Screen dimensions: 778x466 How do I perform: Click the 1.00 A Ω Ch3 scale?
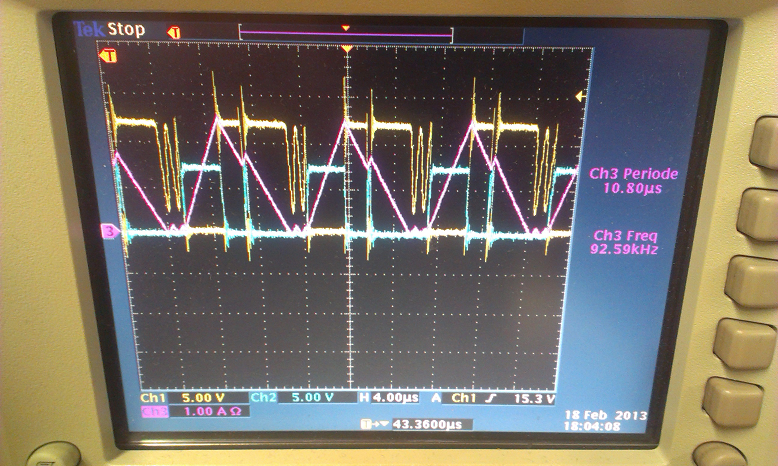click(212, 411)
